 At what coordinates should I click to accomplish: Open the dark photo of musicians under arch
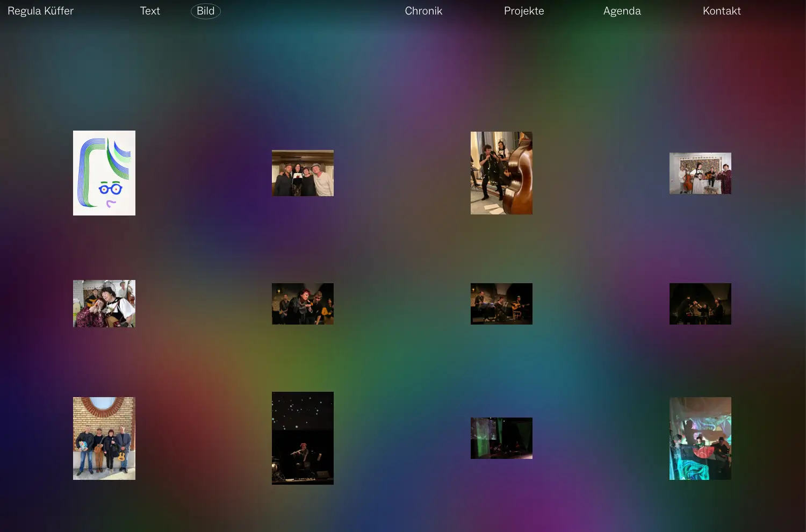[x=700, y=304]
